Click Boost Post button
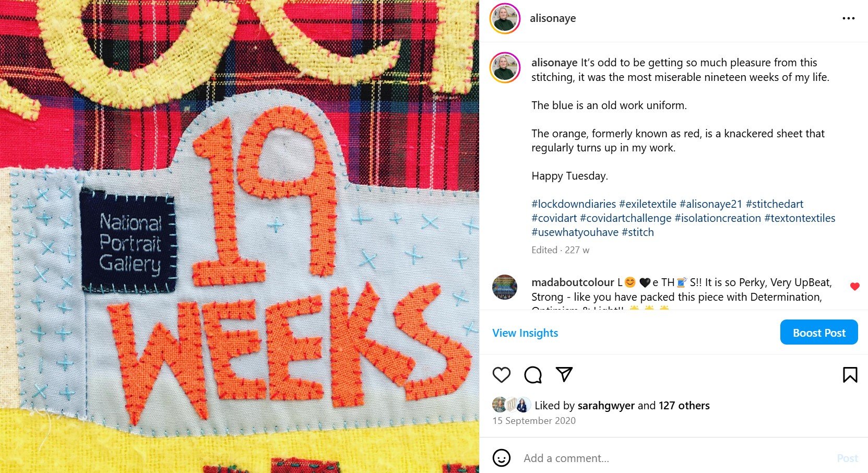868x473 pixels. (819, 333)
